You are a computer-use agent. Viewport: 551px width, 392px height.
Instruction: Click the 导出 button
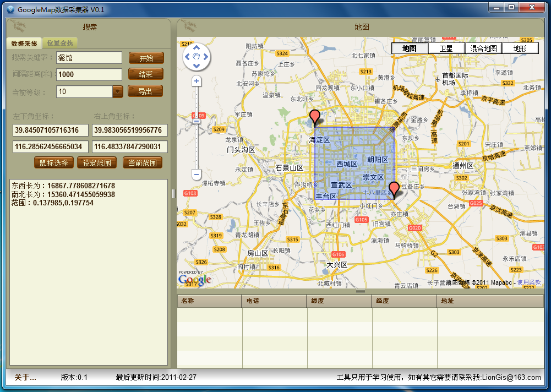click(x=145, y=91)
